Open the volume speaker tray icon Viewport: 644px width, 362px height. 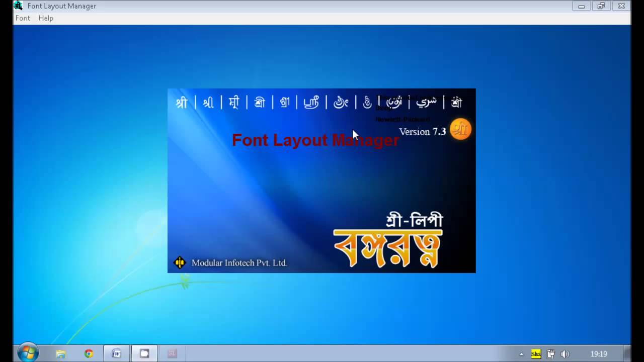(x=565, y=354)
